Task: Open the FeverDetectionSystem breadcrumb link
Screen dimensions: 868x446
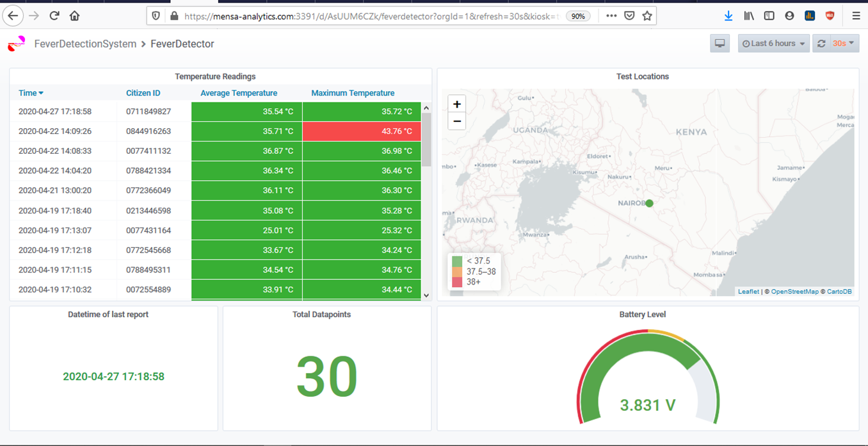Action: click(x=85, y=44)
